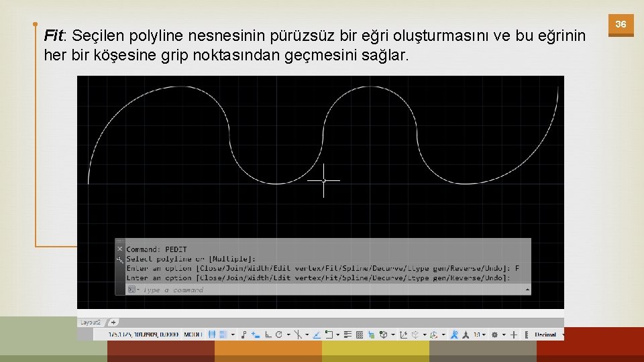Toggle dynamic UCS icon
Screen dimensions: 644x362
pyautogui.click(x=403, y=335)
